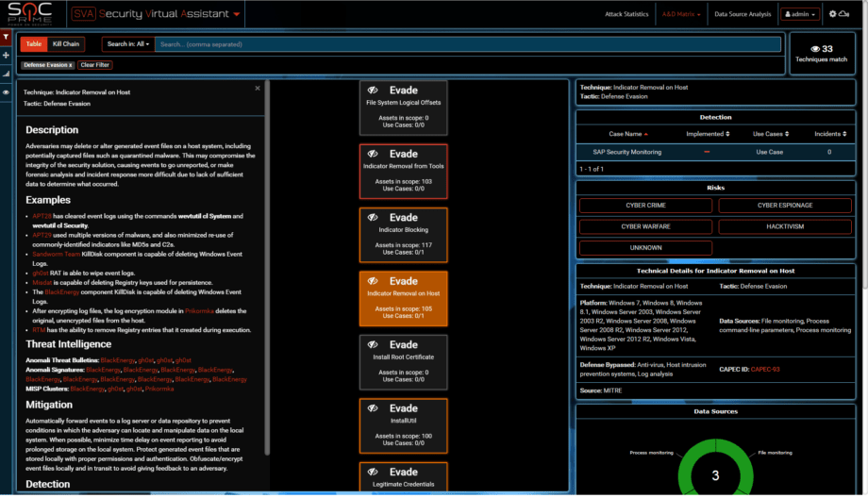Click the signal bars icon in left sidebar
The image size is (868, 498).
click(6, 73)
